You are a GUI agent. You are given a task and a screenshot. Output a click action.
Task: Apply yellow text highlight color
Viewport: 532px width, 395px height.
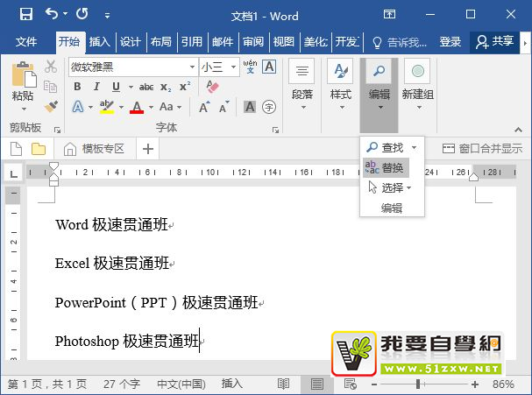(107, 107)
